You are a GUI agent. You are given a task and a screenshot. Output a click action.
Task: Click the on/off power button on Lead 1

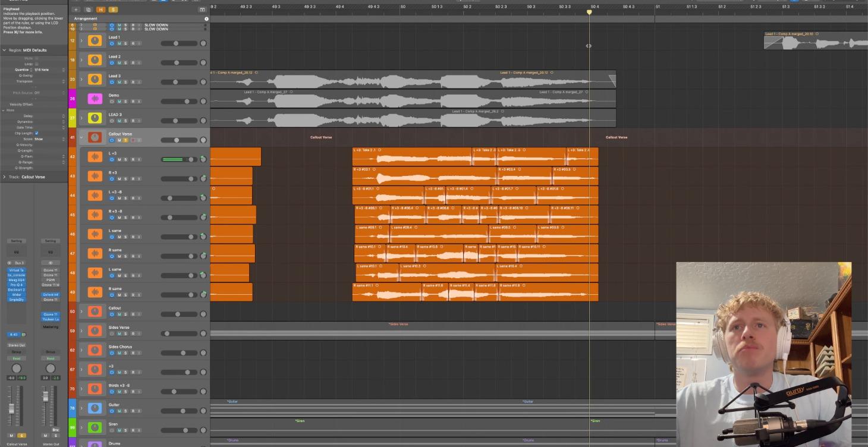(x=112, y=42)
